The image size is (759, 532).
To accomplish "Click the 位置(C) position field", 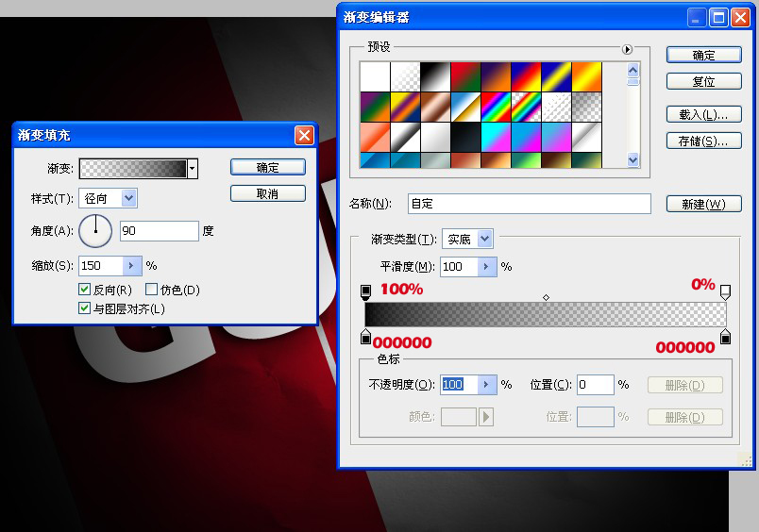I will pos(596,385).
